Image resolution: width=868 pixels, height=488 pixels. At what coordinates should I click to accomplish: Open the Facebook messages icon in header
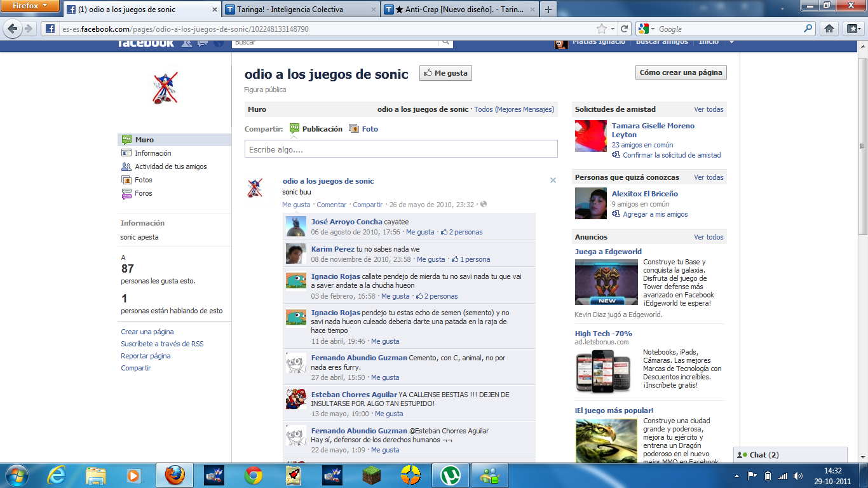pos(203,43)
